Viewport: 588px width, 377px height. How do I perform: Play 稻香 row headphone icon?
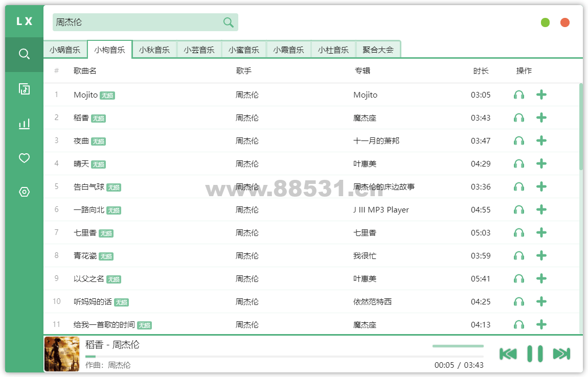point(519,117)
